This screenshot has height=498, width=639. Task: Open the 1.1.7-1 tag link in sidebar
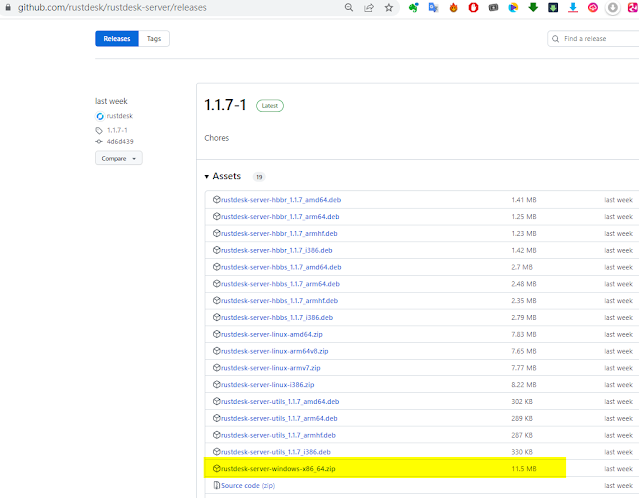click(x=117, y=130)
